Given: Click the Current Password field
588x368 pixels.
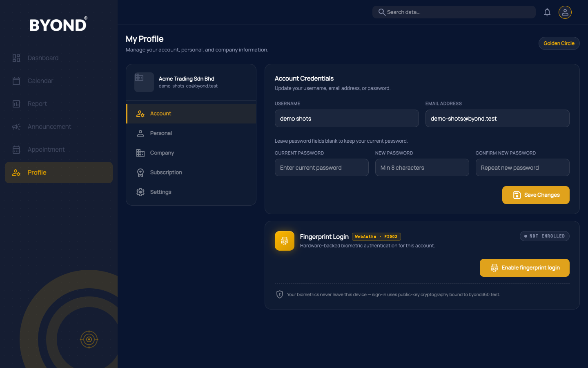Looking at the screenshot, I should coord(322,168).
